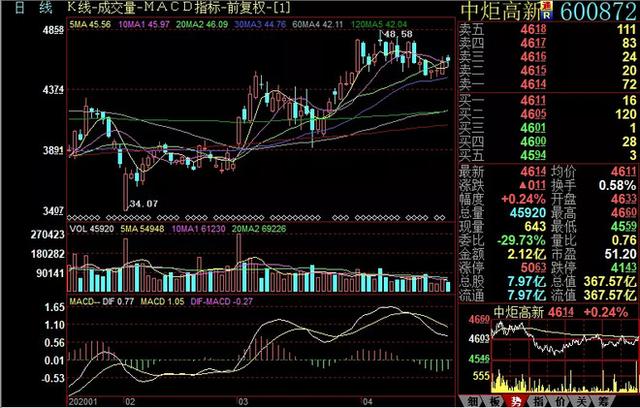Viewport: 640px width, 408px height.
Task: Click the 60MA4 42.11 indicator label
Action: (318, 24)
